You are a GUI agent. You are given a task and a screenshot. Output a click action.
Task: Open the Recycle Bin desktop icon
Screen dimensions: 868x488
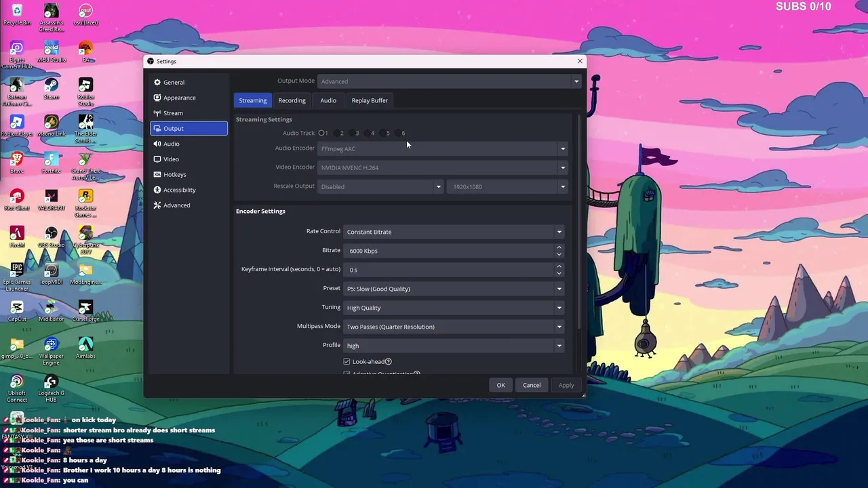click(x=17, y=14)
